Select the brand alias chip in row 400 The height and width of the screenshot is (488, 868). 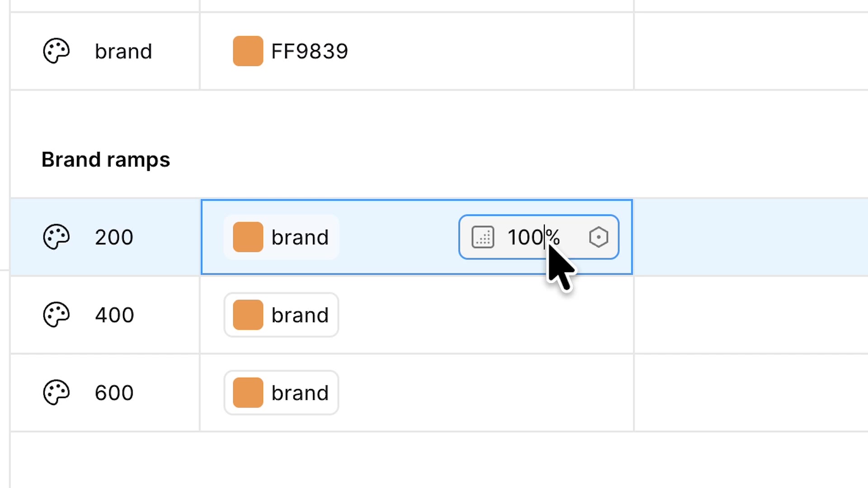coord(281,315)
